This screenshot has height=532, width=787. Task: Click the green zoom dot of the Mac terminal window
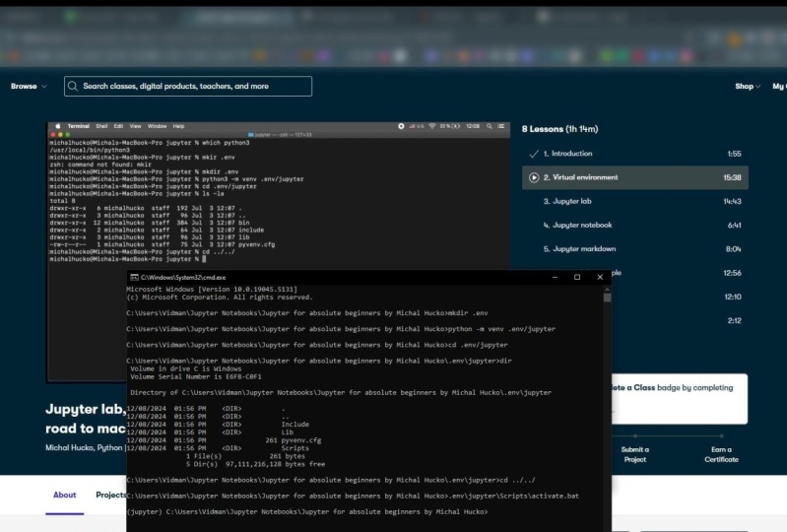click(x=68, y=135)
